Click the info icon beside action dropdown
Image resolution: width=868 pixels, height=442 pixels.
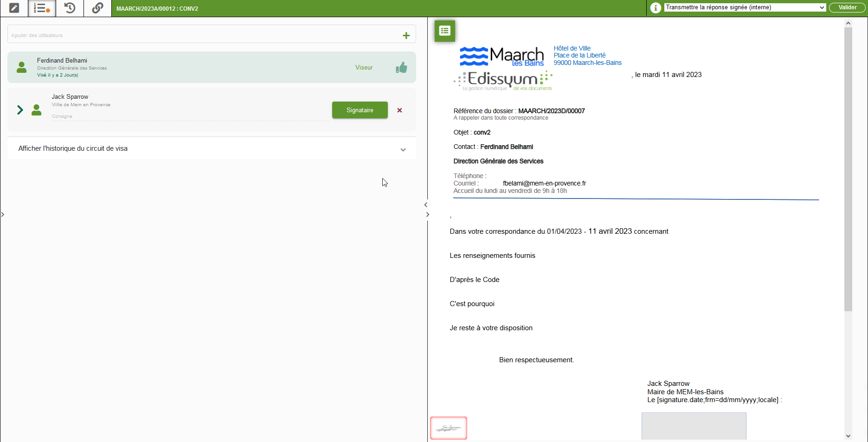point(655,8)
